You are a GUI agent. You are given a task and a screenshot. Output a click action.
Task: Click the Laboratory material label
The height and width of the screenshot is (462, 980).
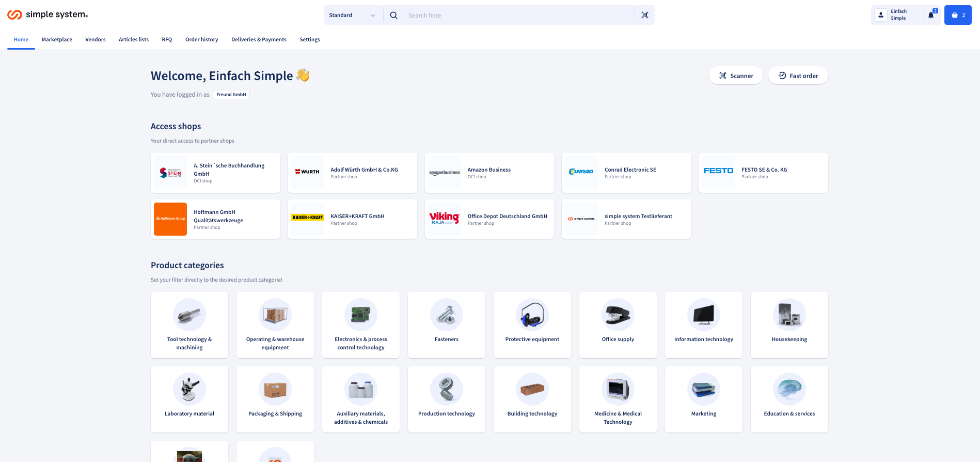point(189,414)
